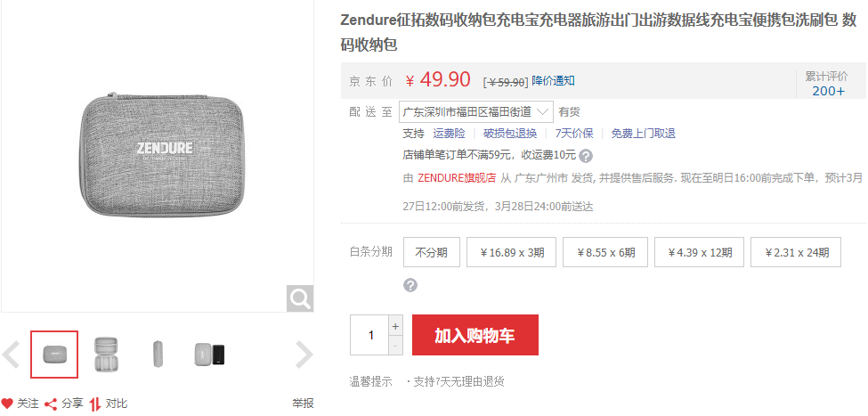Increase quantity with the plus stepper
Image resolution: width=868 pixels, height=416 pixels.
coord(395,326)
